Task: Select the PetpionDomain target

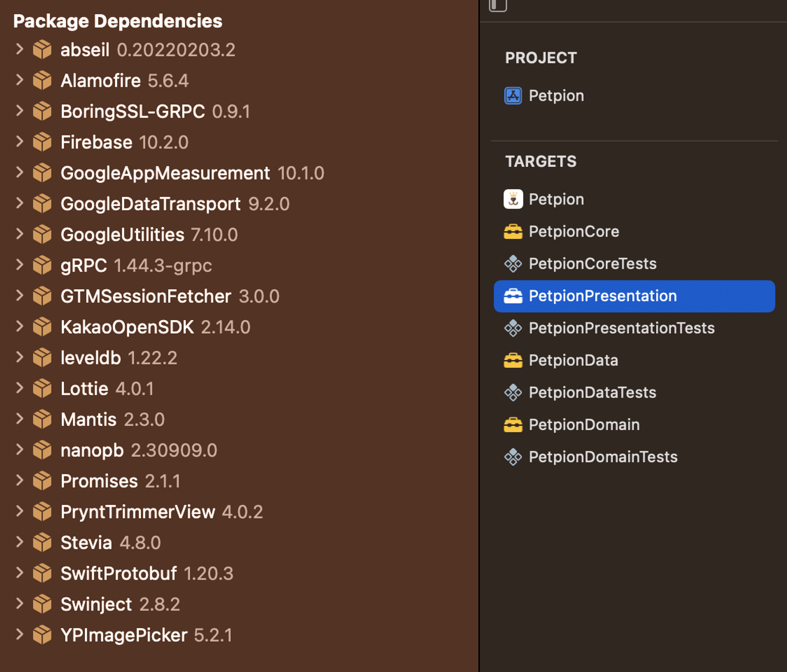Action: (584, 425)
